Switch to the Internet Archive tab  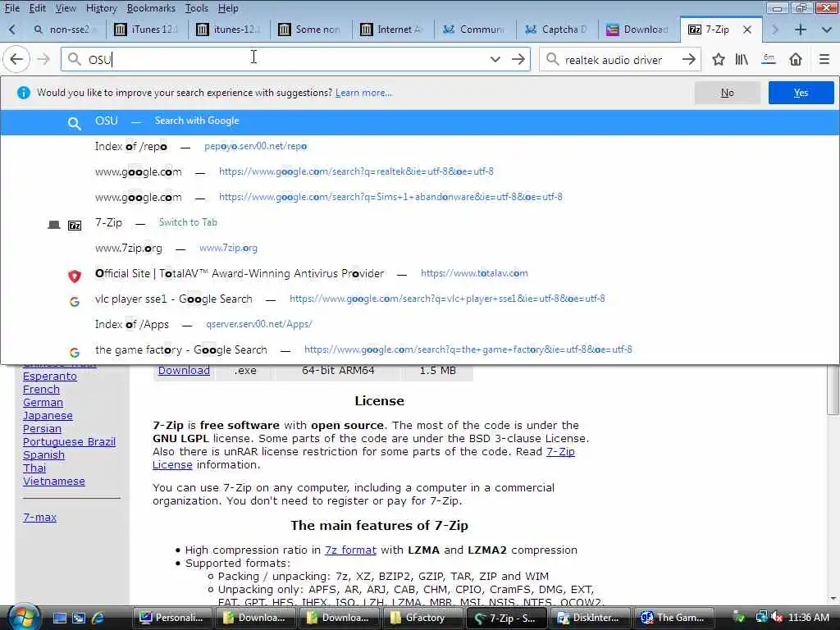(x=393, y=30)
